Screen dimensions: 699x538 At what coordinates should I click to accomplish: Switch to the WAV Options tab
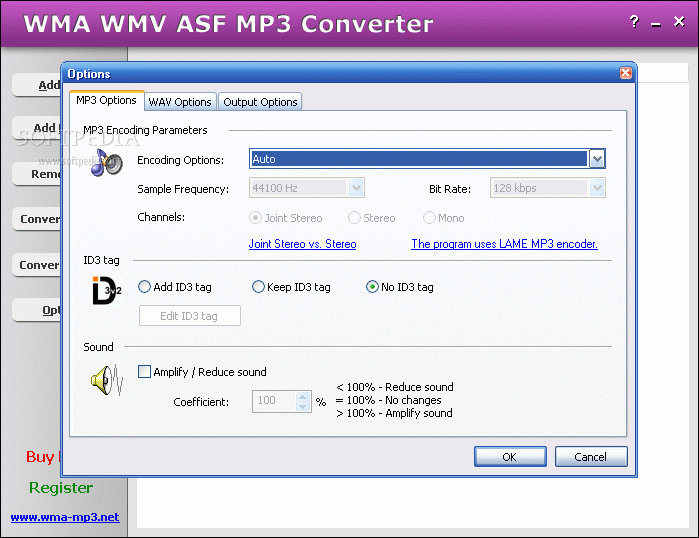pos(180,102)
